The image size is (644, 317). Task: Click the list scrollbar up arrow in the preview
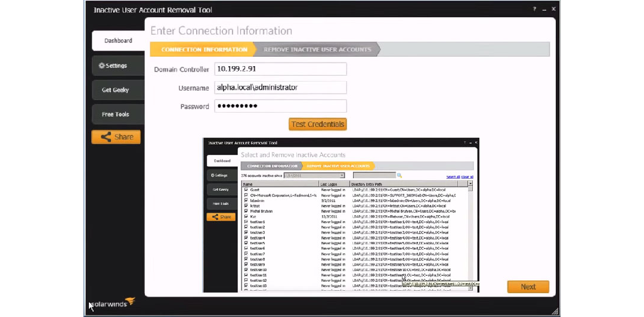pos(470,184)
